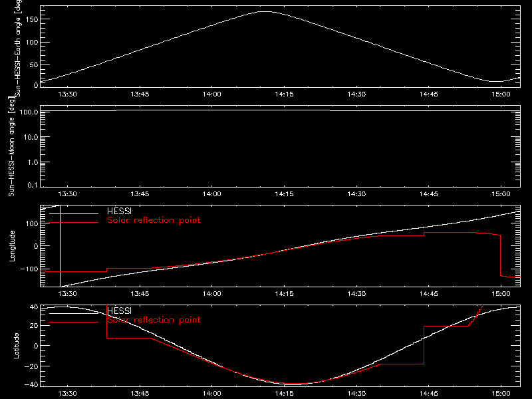Select red 'Solar reflection point' legend in Latitude panel
532x399 pixels.
(x=154, y=320)
